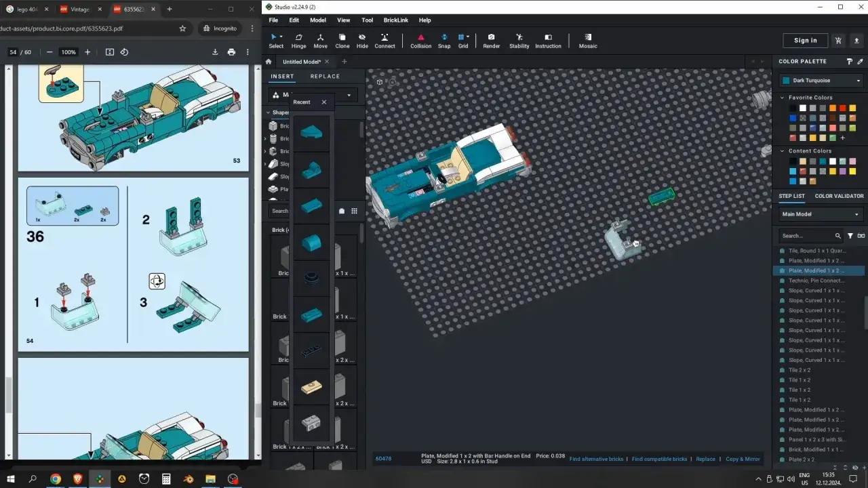
Task: Zoom in the PDF with plus button
Action: (x=87, y=52)
